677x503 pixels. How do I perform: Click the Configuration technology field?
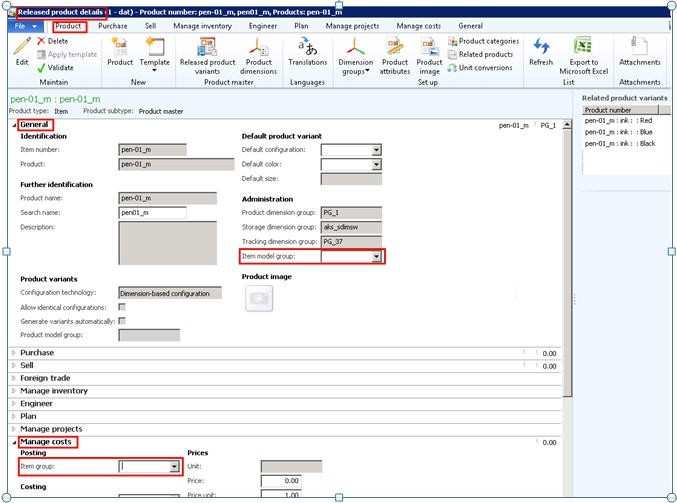(x=170, y=293)
